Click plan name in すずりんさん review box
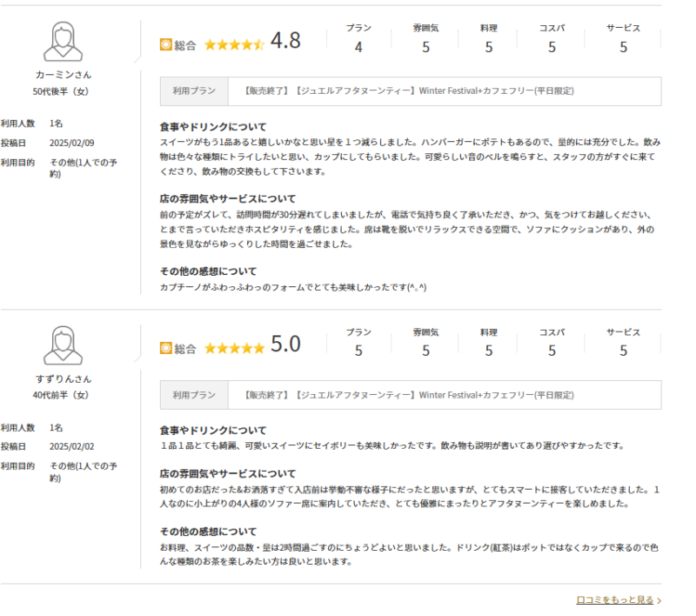This screenshot has width=696, height=616. point(408,395)
